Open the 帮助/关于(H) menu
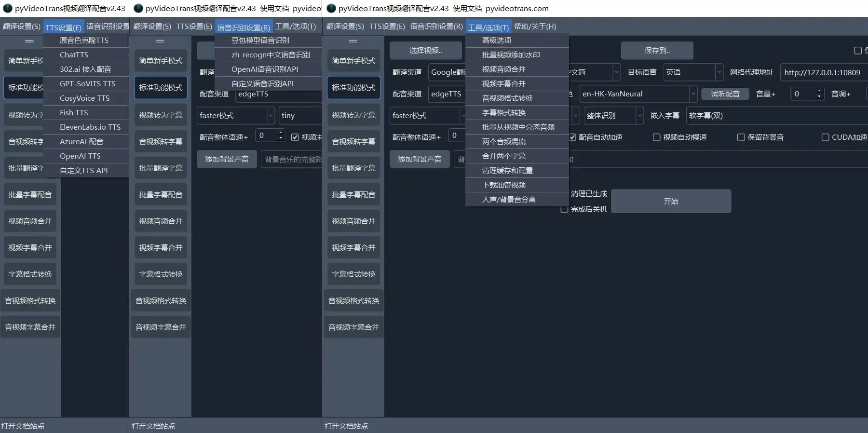The width and height of the screenshot is (868, 433). pos(535,27)
